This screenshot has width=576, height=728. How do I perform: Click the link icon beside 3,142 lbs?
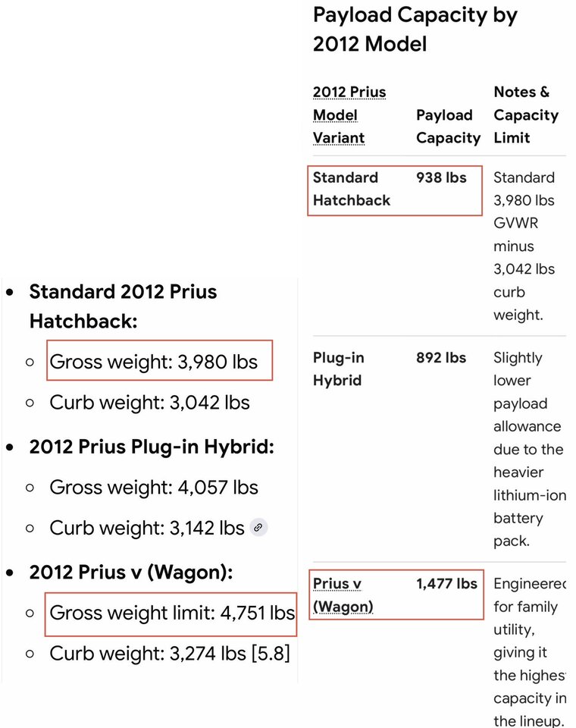tap(258, 528)
